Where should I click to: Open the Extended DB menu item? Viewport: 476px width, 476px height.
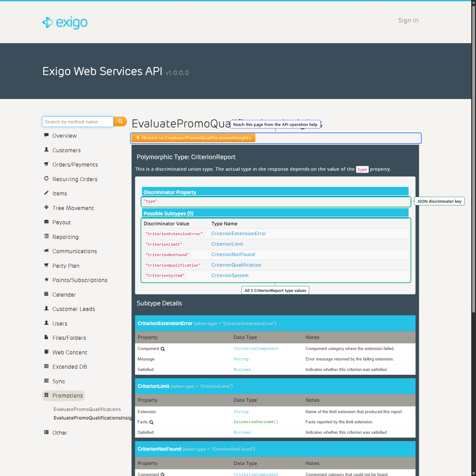point(69,367)
